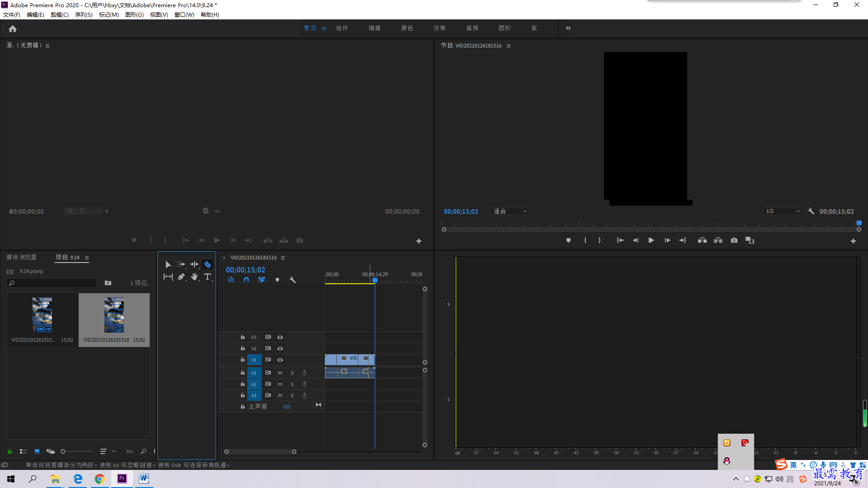Open timeline sequence panel menu
This screenshot has height=488, width=868.
[x=283, y=258]
